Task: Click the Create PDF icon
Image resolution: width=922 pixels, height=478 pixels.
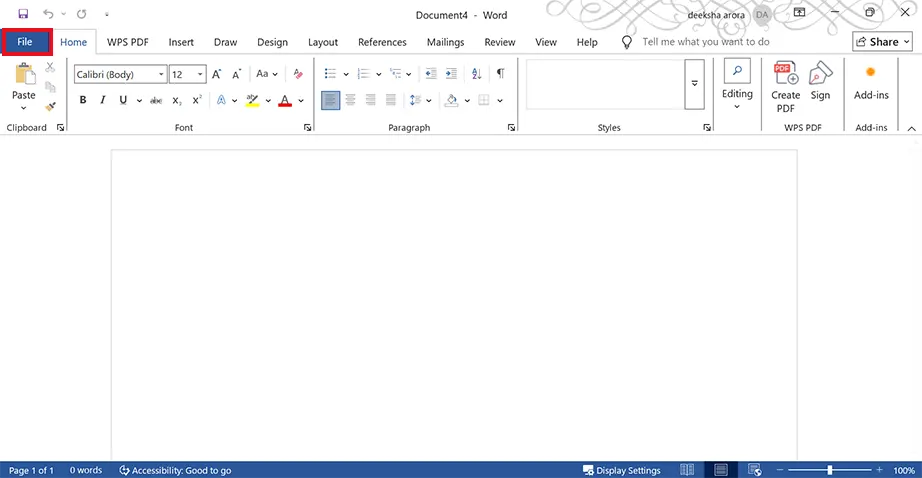Action: pos(786,87)
